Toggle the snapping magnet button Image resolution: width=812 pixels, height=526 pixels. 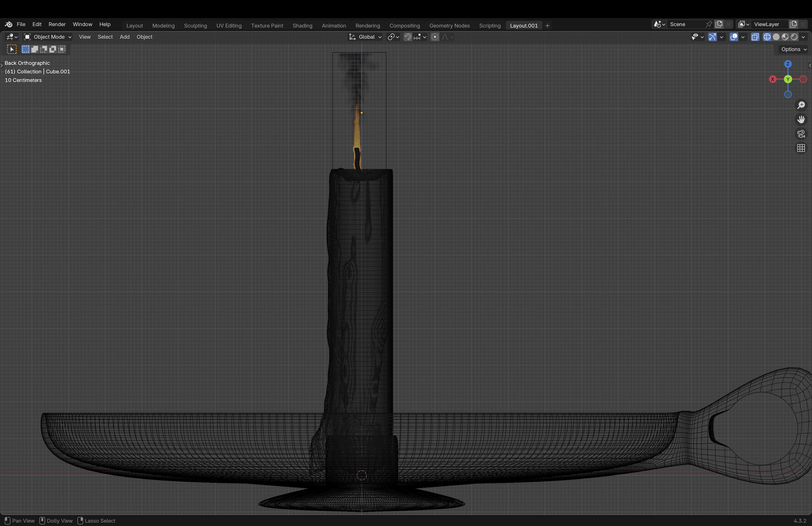[x=408, y=37]
